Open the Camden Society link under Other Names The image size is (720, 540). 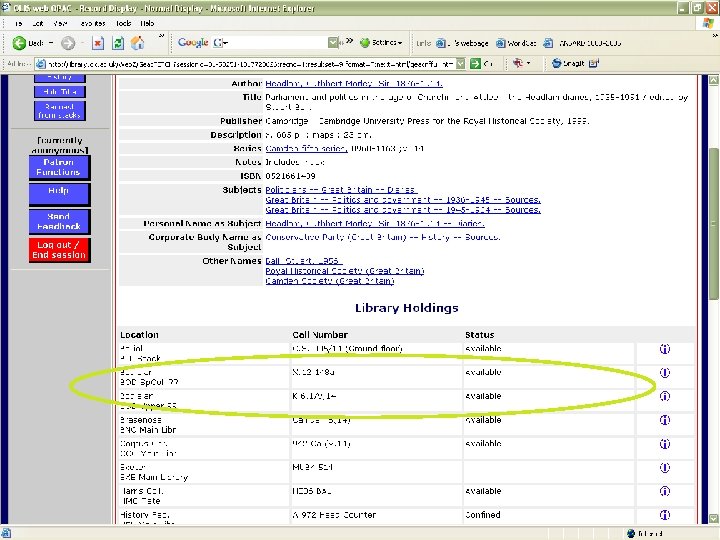(330, 281)
